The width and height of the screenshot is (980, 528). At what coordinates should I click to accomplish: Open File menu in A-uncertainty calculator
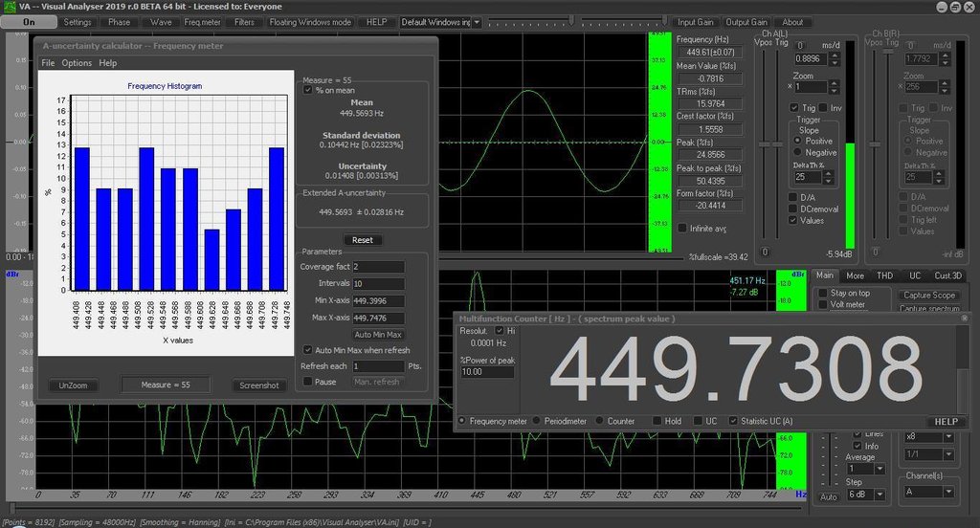pos(48,63)
